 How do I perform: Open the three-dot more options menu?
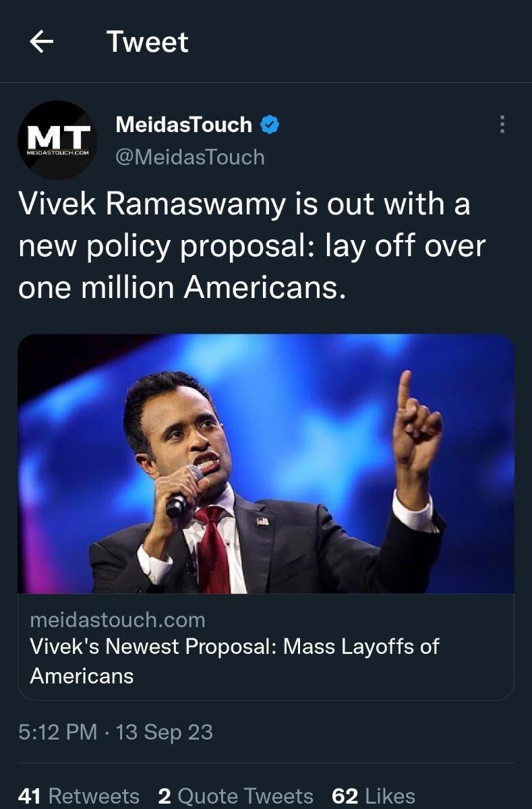click(x=501, y=125)
